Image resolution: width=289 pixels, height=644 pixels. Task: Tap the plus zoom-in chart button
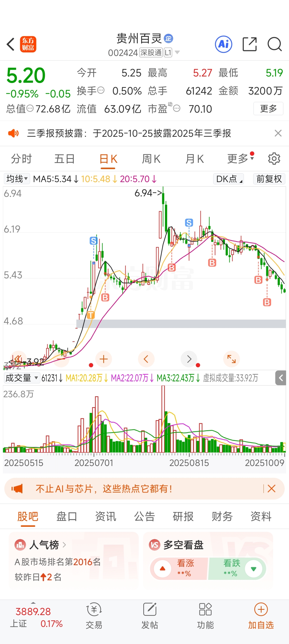[x=104, y=359]
